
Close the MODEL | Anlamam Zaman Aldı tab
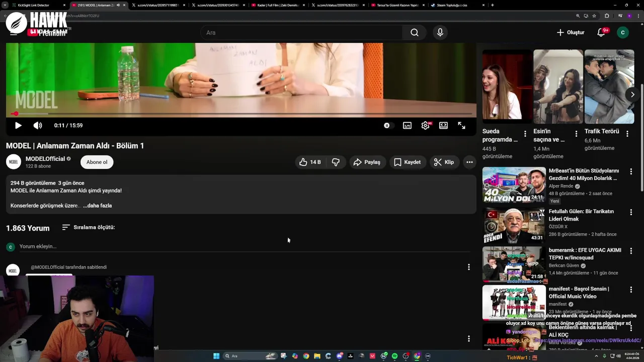point(124,5)
